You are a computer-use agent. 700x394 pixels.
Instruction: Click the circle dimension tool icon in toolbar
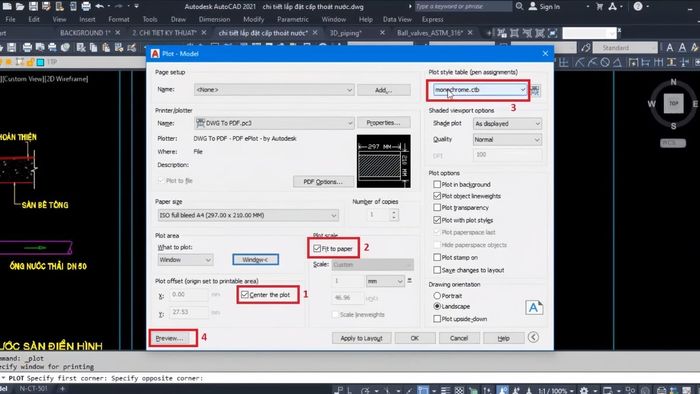(605, 62)
